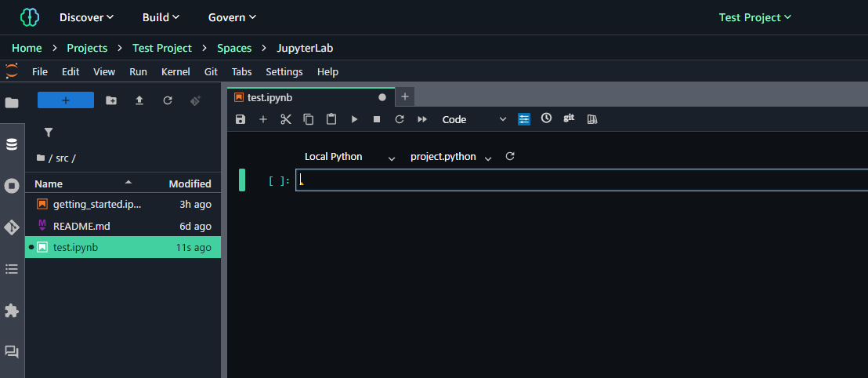Open the Discover menu
The height and width of the screenshot is (378, 868).
pyautogui.click(x=86, y=17)
